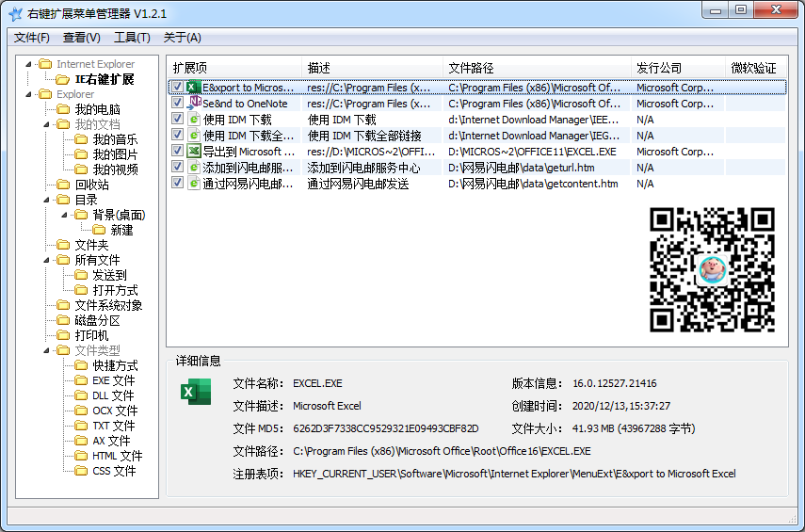Collapse the 所有文件 tree node
Viewport: 805px width, 532px height.
click(47, 261)
